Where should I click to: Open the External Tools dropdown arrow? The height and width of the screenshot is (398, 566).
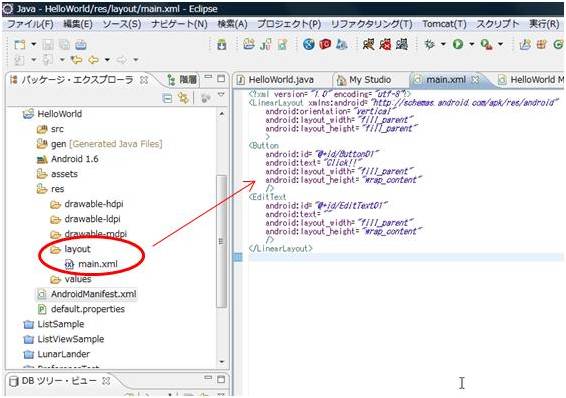click(500, 44)
